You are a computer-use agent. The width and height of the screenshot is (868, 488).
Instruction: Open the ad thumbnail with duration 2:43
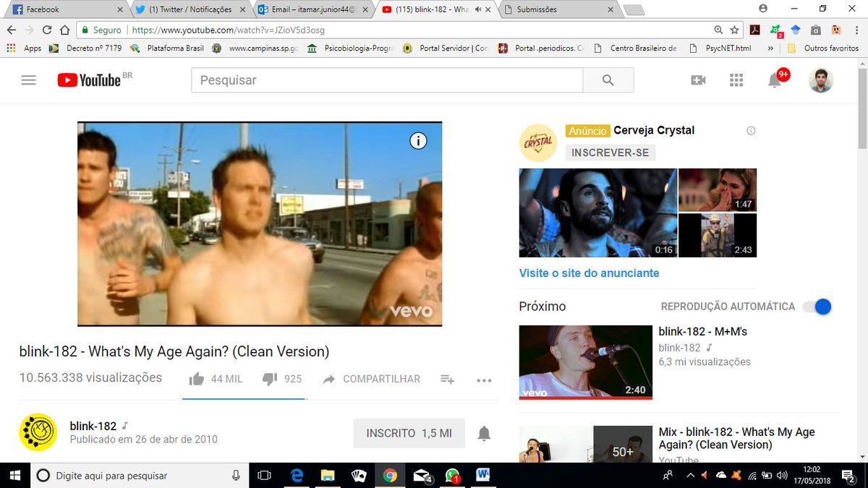click(718, 236)
